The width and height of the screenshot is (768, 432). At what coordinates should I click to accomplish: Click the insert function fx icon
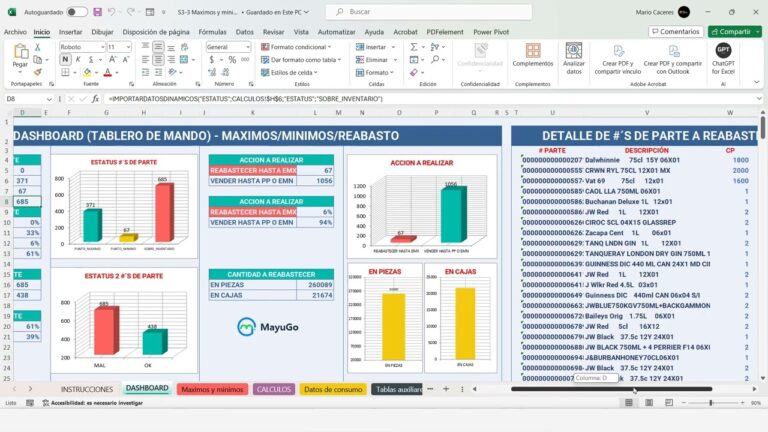[x=96, y=99]
